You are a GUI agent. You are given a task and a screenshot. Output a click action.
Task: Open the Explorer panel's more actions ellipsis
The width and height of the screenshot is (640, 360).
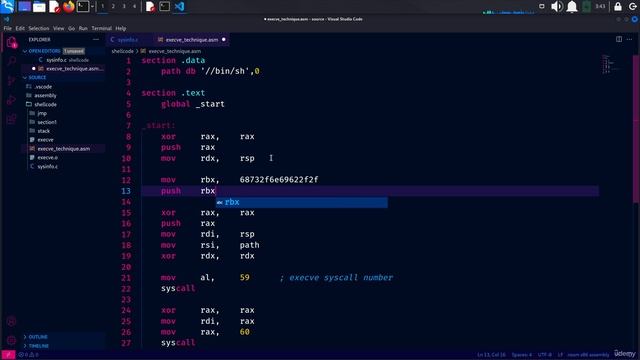(x=96, y=40)
